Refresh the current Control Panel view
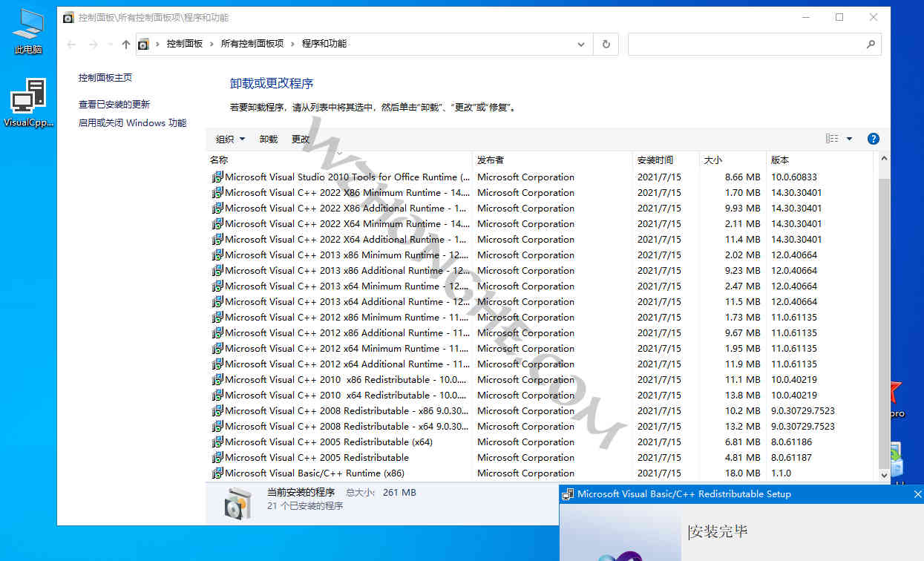 [x=606, y=44]
